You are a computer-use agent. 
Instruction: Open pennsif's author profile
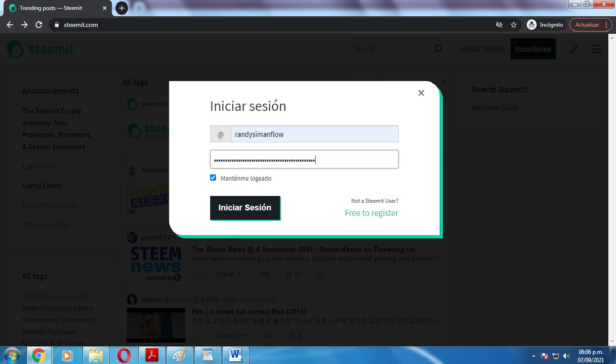(151, 237)
